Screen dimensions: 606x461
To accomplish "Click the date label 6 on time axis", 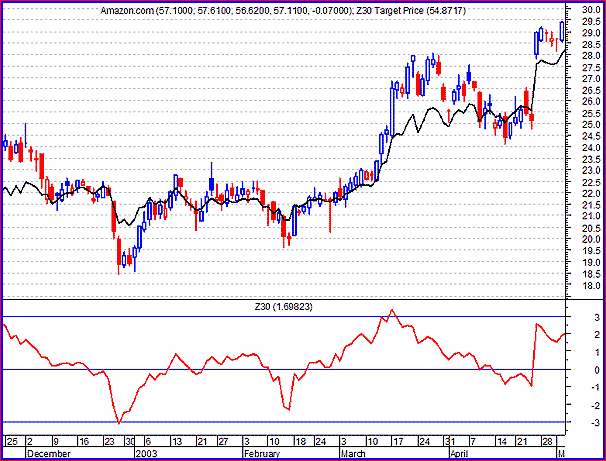I will click(148, 441).
